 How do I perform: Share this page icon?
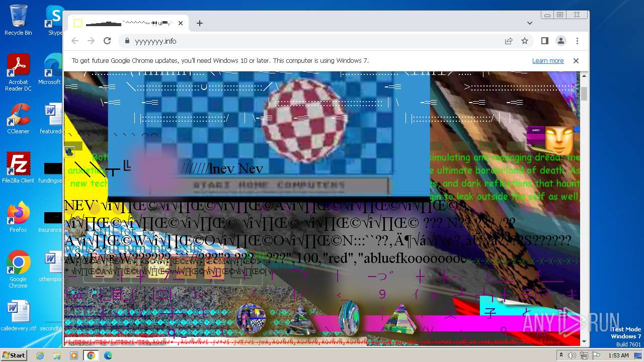point(509,41)
